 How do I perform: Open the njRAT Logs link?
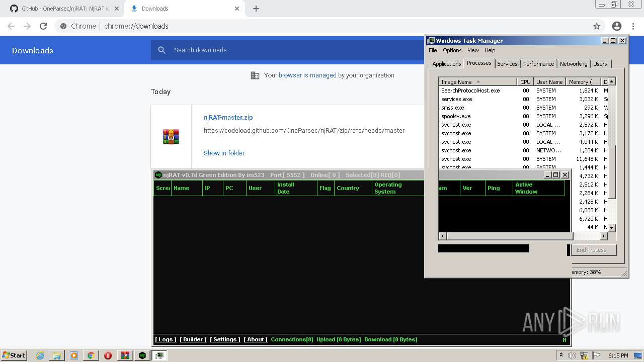(x=166, y=339)
